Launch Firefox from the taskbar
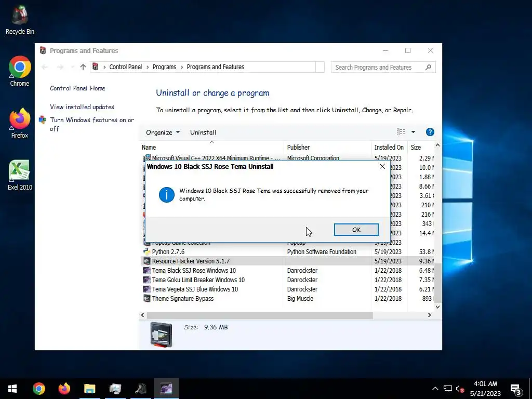 64,389
